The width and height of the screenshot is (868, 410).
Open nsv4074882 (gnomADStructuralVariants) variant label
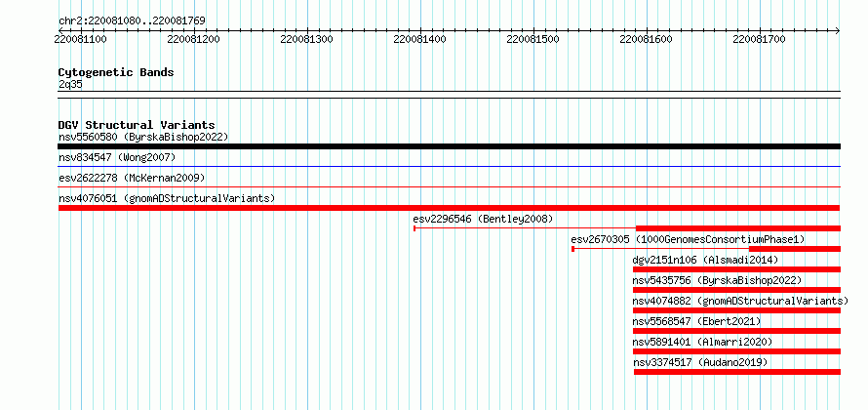click(x=740, y=301)
